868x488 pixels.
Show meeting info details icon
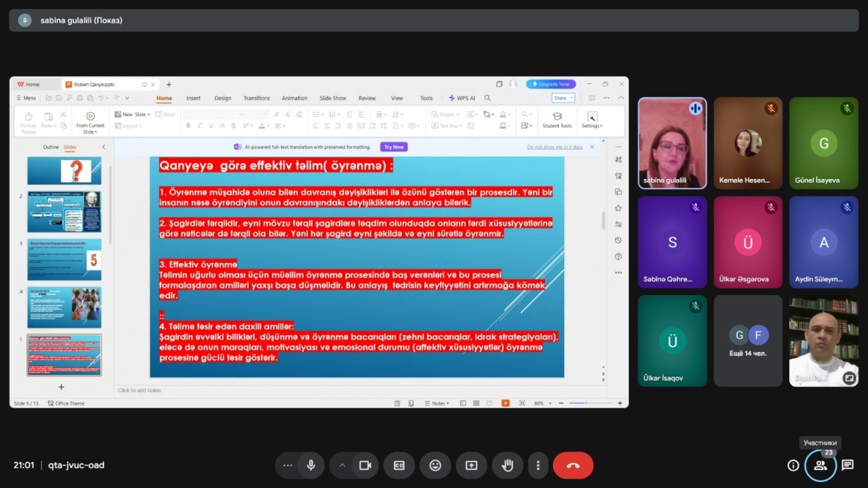(x=793, y=465)
